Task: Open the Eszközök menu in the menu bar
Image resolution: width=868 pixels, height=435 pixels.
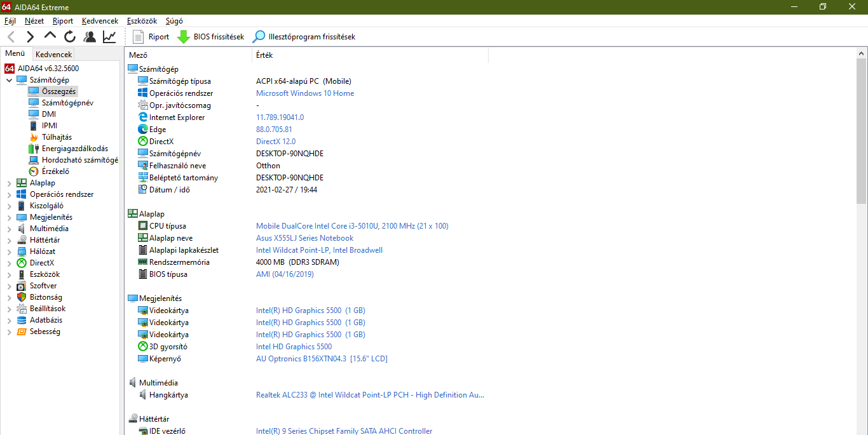Action: tap(142, 21)
